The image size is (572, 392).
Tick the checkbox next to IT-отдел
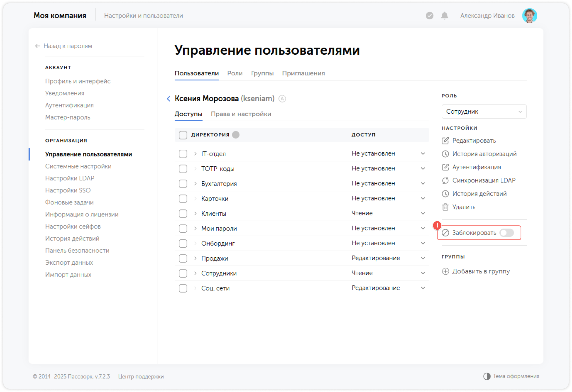183,154
